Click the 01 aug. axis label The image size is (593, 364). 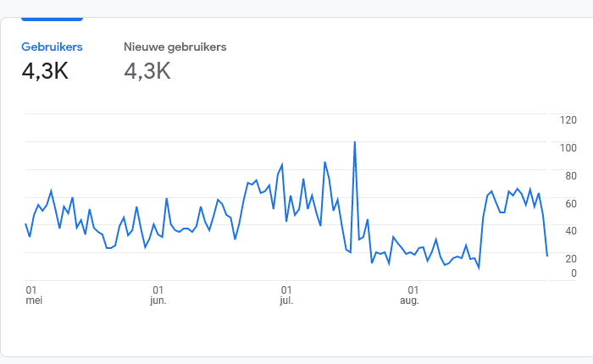pos(410,295)
